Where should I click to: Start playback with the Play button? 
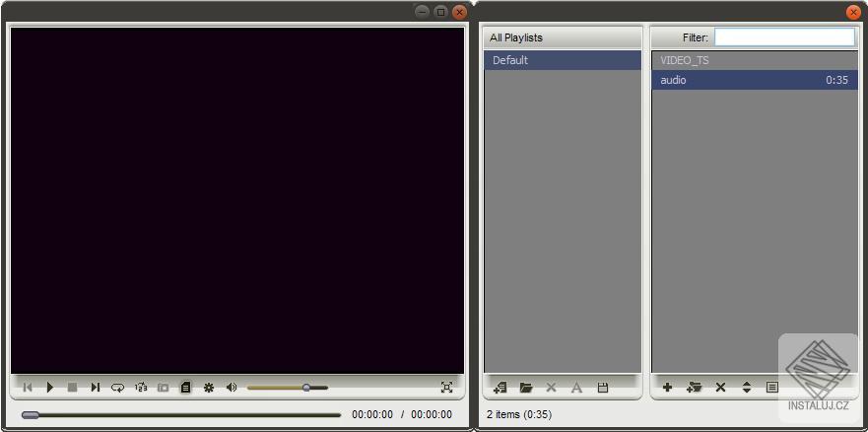click(x=50, y=388)
